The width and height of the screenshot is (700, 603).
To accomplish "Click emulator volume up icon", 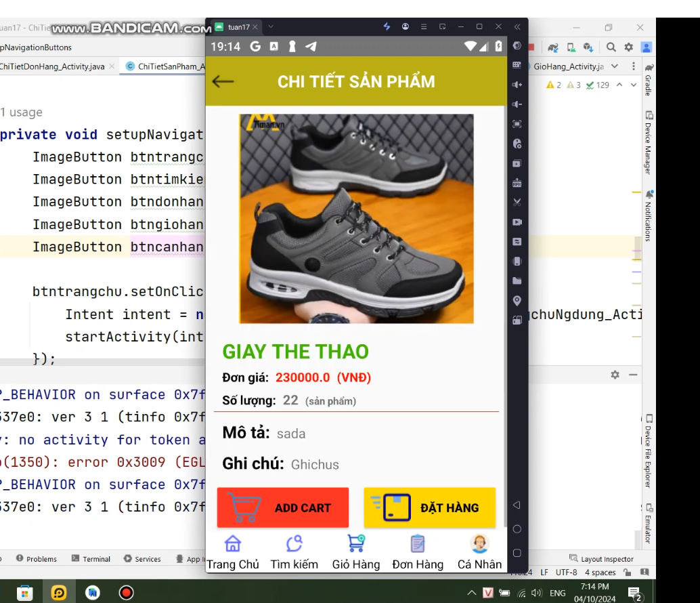I will click(517, 85).
